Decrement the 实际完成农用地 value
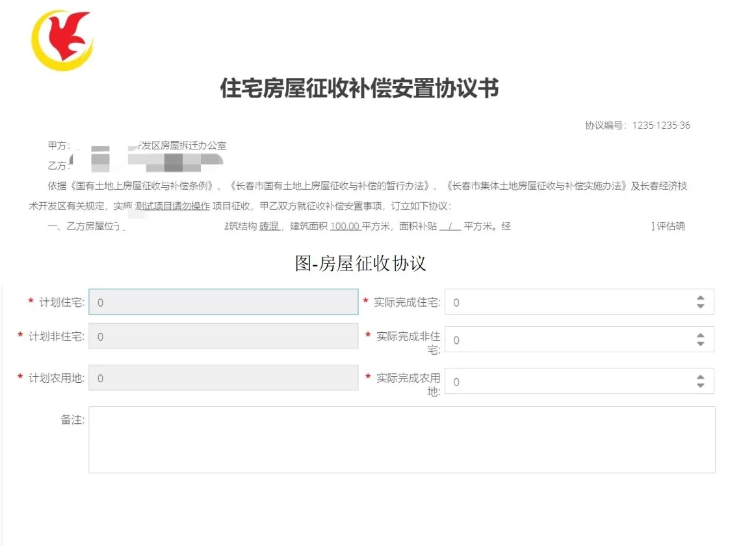This screenshot has width=756, height=546. tap(700, 386)
